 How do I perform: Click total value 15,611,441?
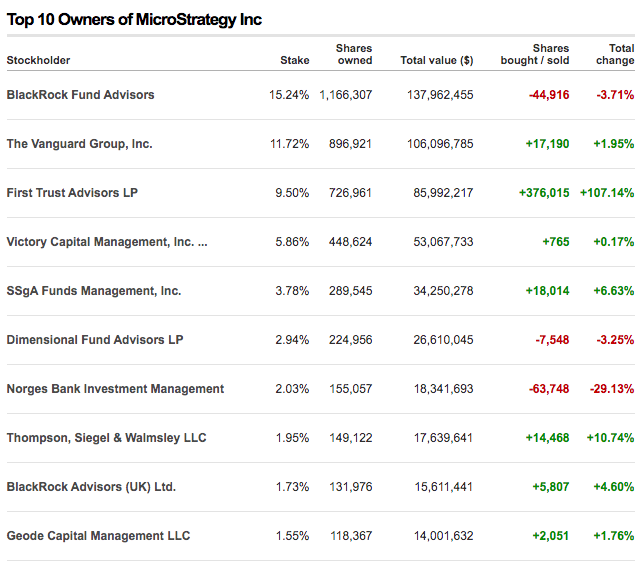(x=444, y=487)
